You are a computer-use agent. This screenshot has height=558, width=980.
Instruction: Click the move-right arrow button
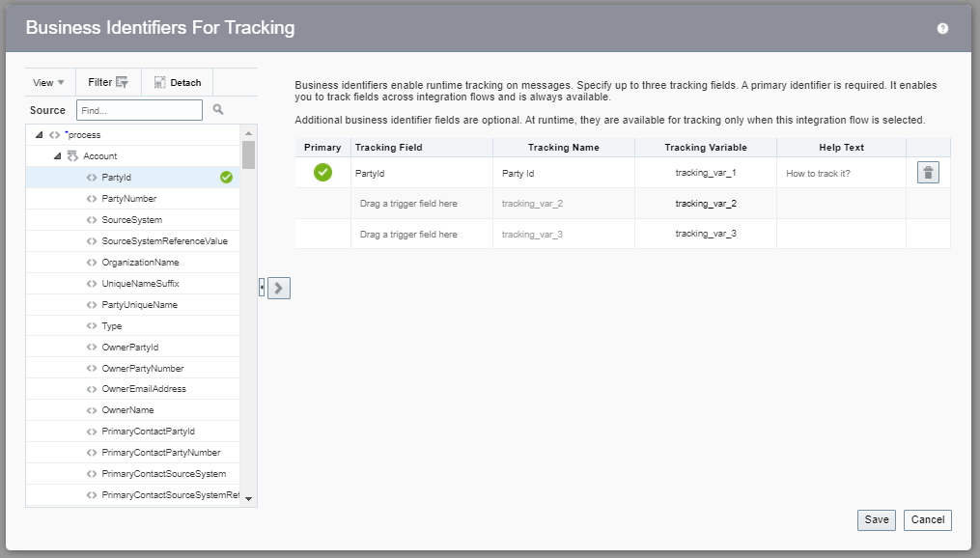tap(279, 288)
